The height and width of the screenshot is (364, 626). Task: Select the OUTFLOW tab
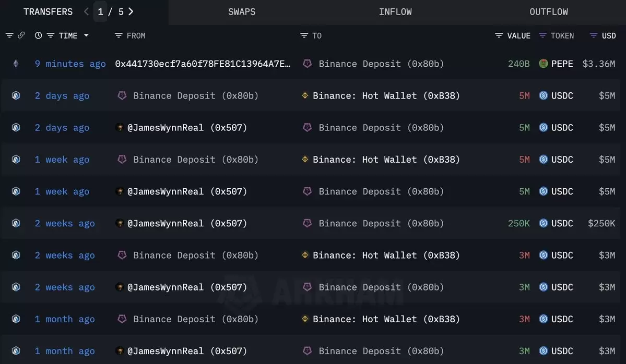(549, 12)
